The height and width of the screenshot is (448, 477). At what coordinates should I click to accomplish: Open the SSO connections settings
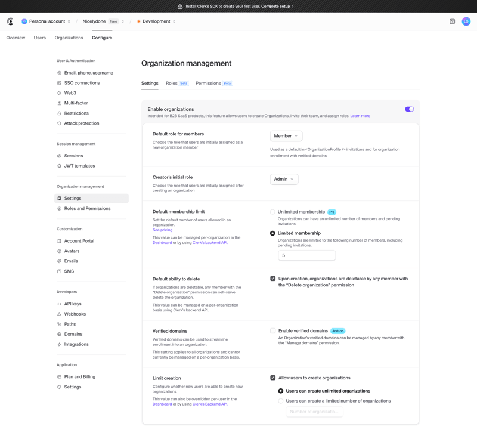click(81, 82)
